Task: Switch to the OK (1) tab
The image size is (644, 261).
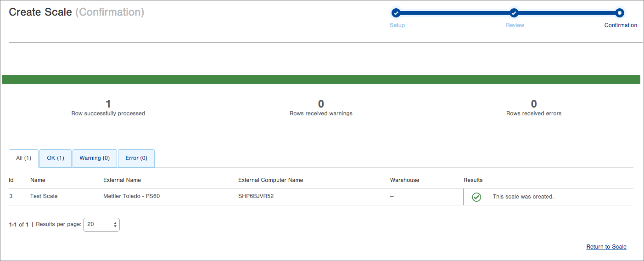Action: pyautogui.click(x=56, y=158)
